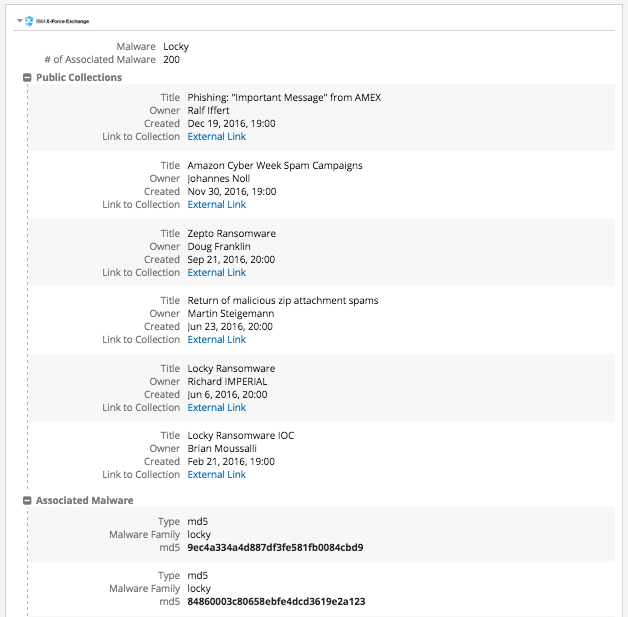Image resolution: width=628 pixels, height=617 pixels.
Task: Collapse the Public Collections section
Action: [26, 77]
